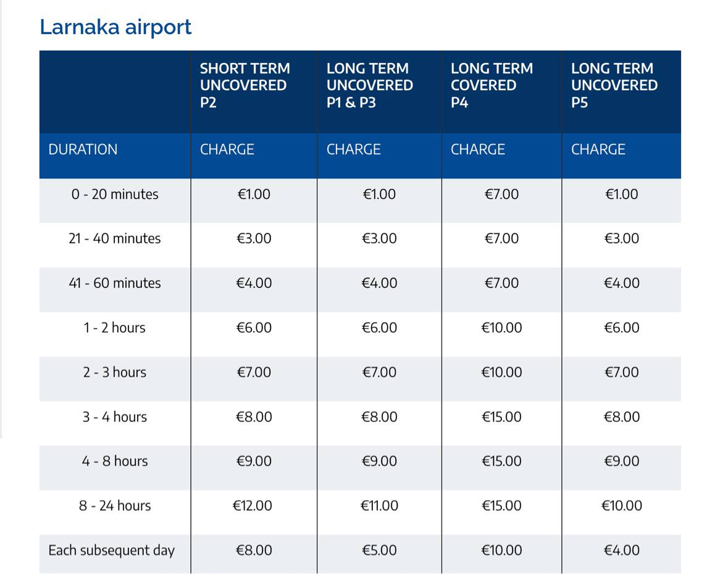Select the 0 - 20 minutes row label
728x574 pixels.
(115, 194)
